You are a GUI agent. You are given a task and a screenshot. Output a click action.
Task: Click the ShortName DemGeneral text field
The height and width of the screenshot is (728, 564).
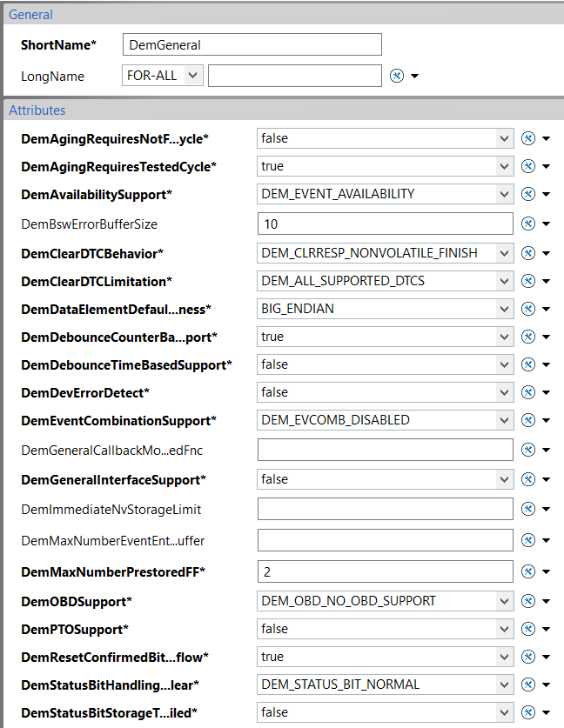[252, 44]
